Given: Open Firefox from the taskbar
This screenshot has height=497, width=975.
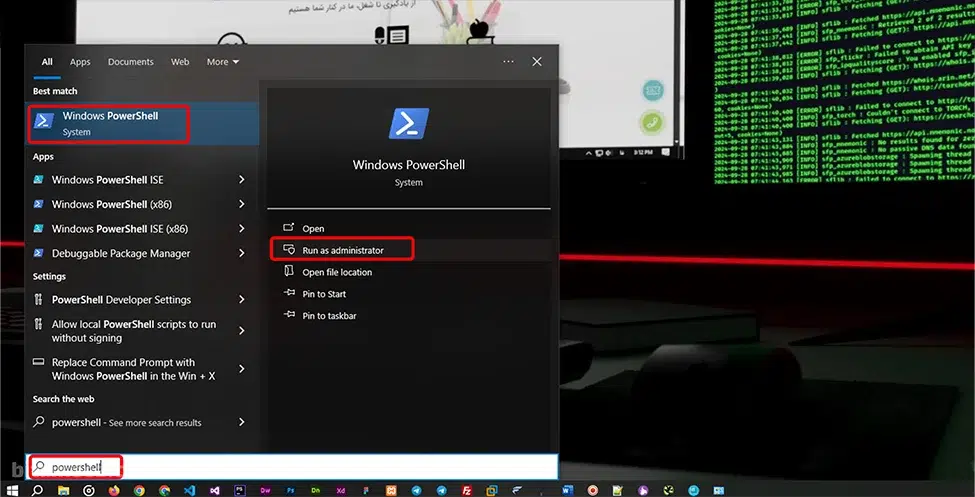Looking at the screenshot, I should coord(114,490).
